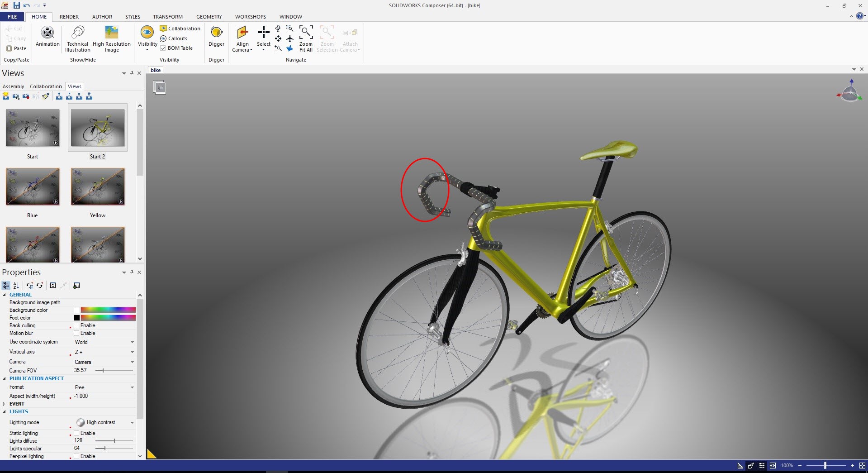Enable the Motion blur checkbox
Image resolution: width=868 pixels, height=473 pixels.
[x=77, y=333]
